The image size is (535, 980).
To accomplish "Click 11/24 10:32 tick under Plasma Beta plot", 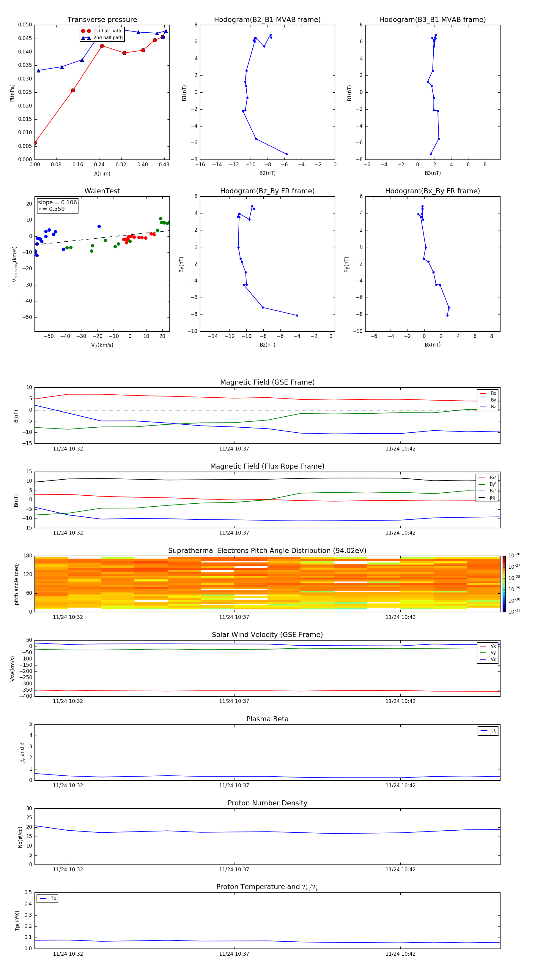I will (68, 785).
